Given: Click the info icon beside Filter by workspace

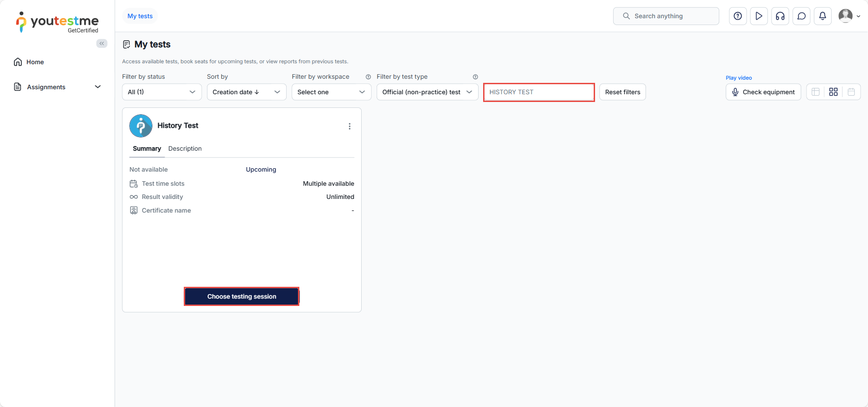Looking at the screenshot, I should 368,77.
